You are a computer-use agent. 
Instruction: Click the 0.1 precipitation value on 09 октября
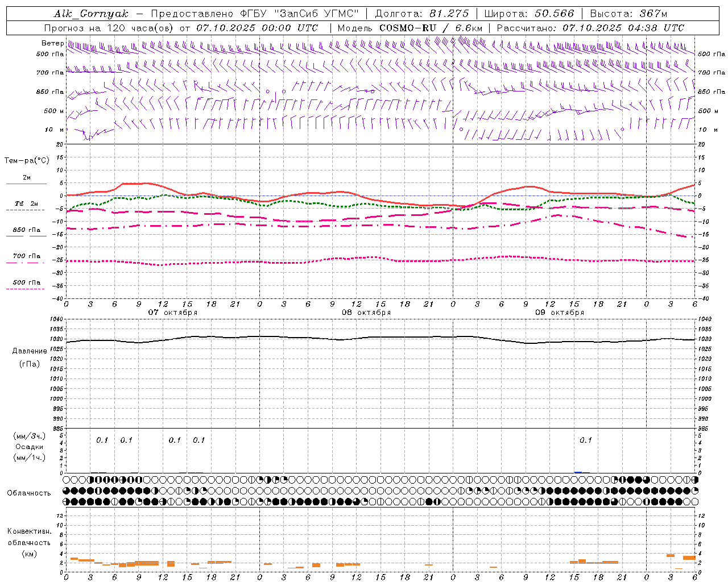pyautogui.click(x=586, y=440)
